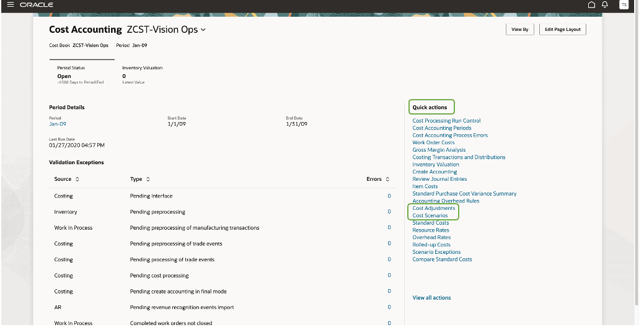
Task: Open the notifications bell
Action: 605,4
